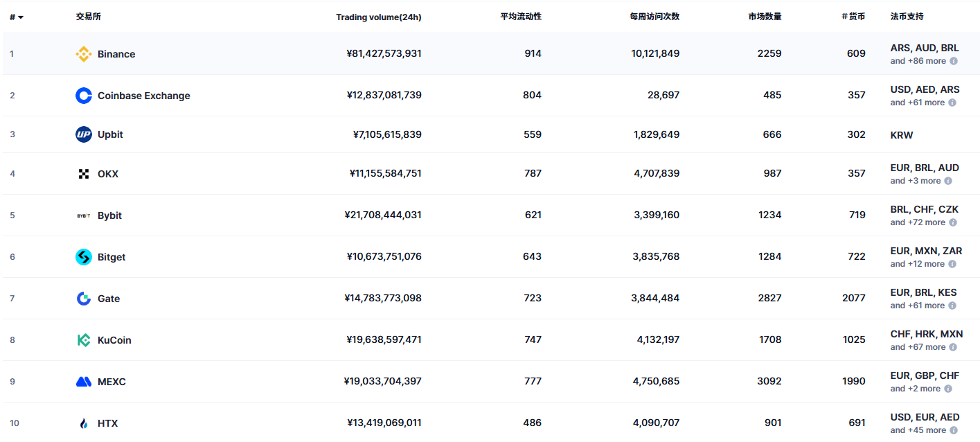Open the HTX exchange link
This screenshot has height=442, width=980.
pyautogui.click(x=107, y=423)
